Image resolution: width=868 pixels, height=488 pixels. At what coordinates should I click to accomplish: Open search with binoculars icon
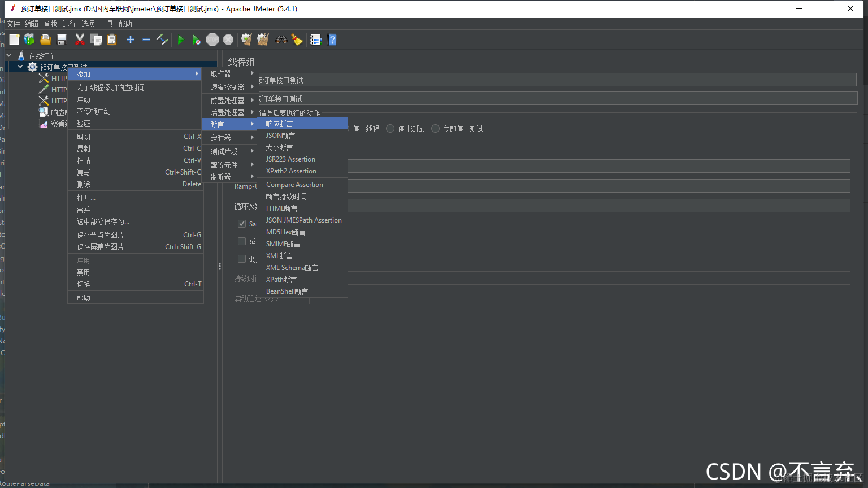pos(281,40)
